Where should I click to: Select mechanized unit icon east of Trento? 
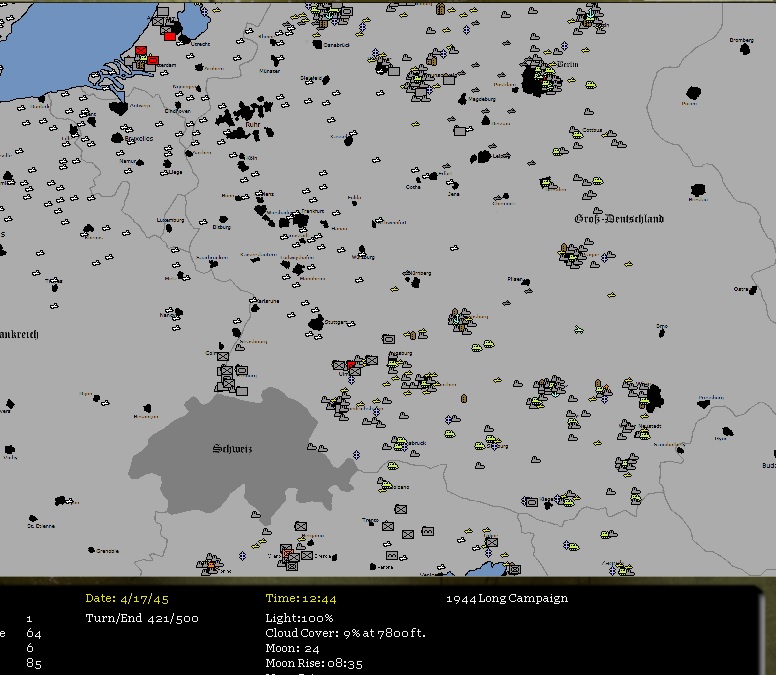(428, 531)
